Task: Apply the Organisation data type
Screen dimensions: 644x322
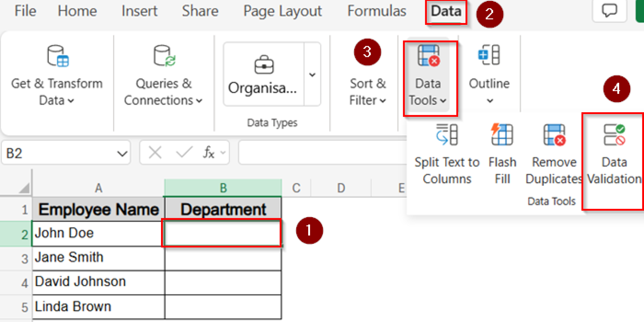Action: tap(264, 75)
